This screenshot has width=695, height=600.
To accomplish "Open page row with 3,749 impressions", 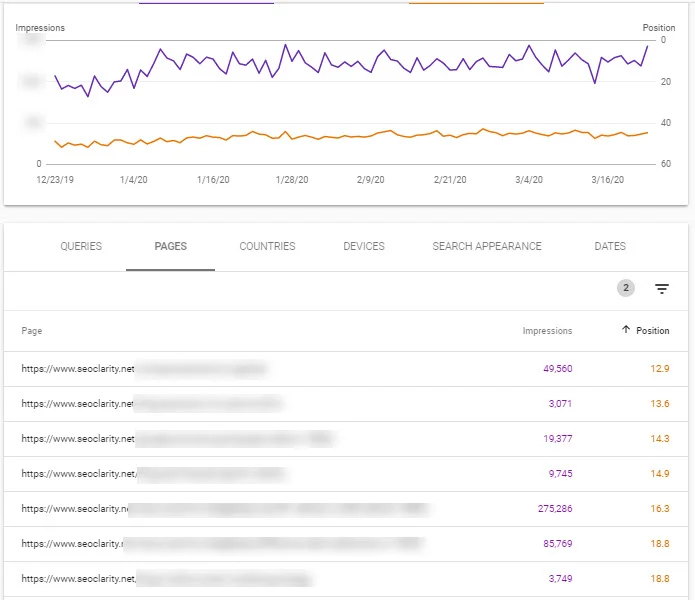I will 346,579.
